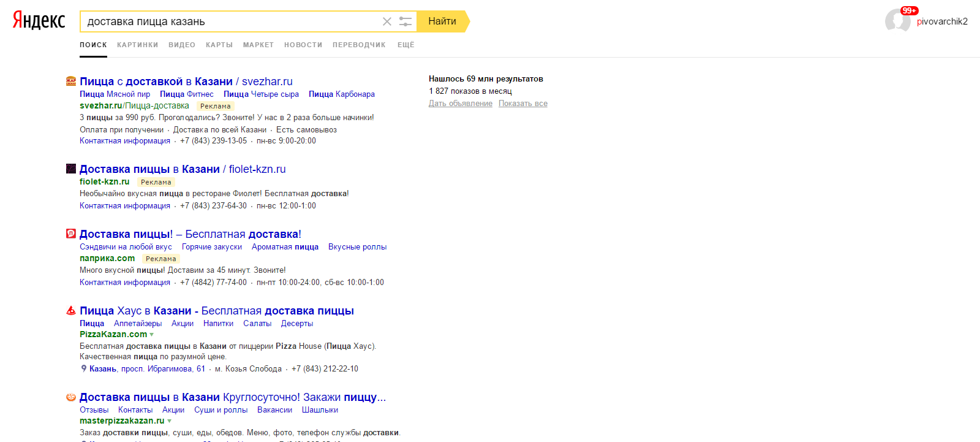
Task: Open 'Десерты' sitelink
Action: pyautogui.click(x=297, y=323)
